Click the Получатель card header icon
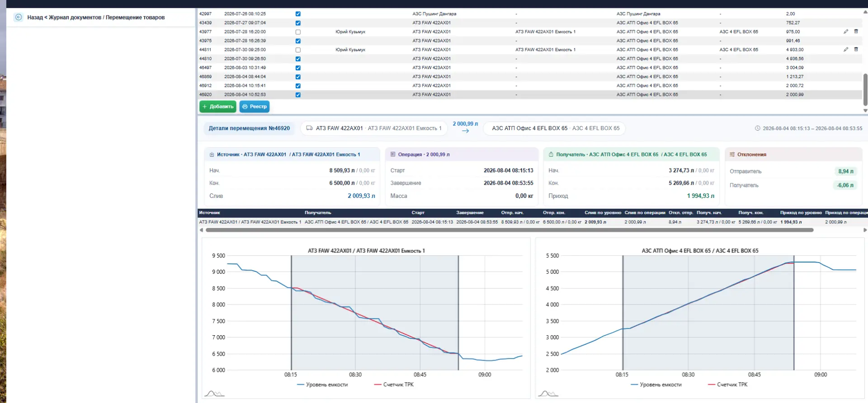 click(x=551, y=155)
